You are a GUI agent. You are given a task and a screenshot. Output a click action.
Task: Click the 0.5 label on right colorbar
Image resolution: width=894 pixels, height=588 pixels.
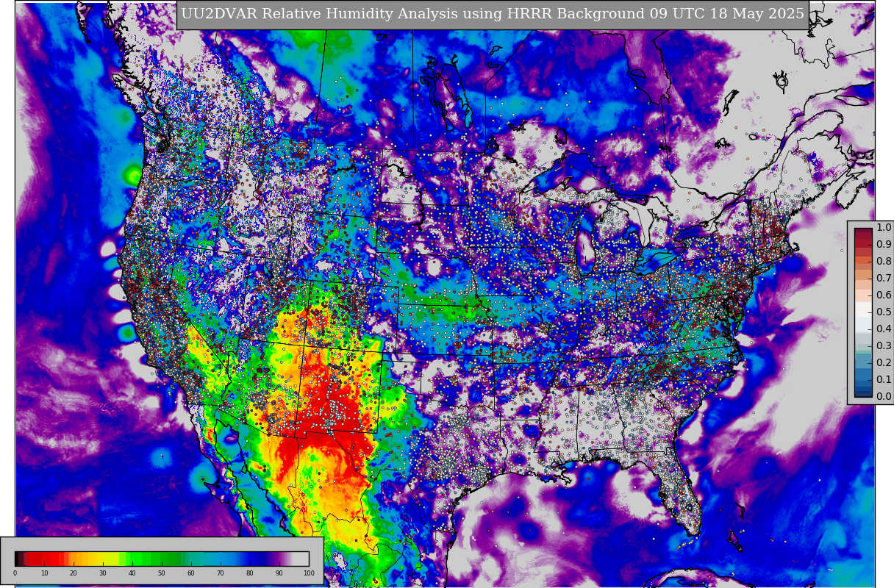(884, 312)
